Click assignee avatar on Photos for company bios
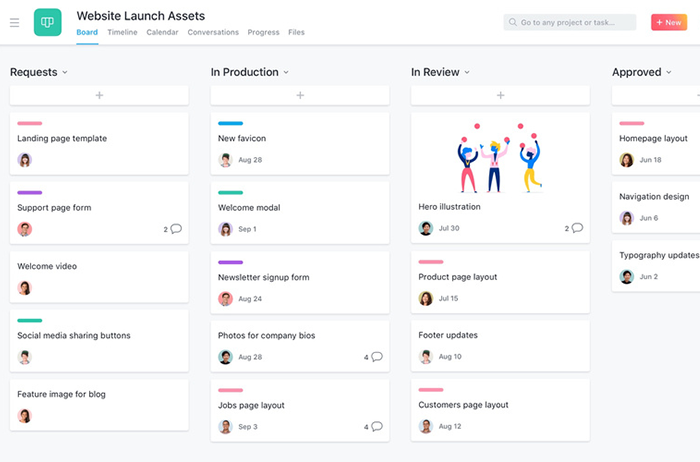 [x=225, y=357]
